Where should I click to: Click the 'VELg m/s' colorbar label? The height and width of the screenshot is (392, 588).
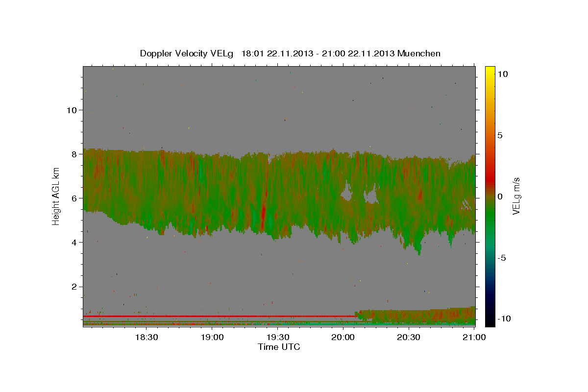(x=516, y=196)
